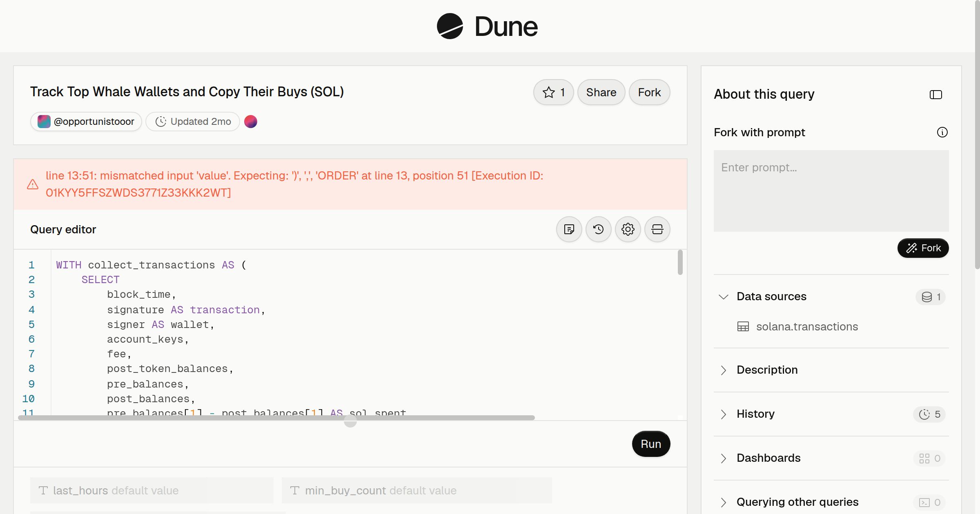The width and height of the screenshot is (980, 514).
Task: Click the Dune logo
Action: tap(487, 26)
